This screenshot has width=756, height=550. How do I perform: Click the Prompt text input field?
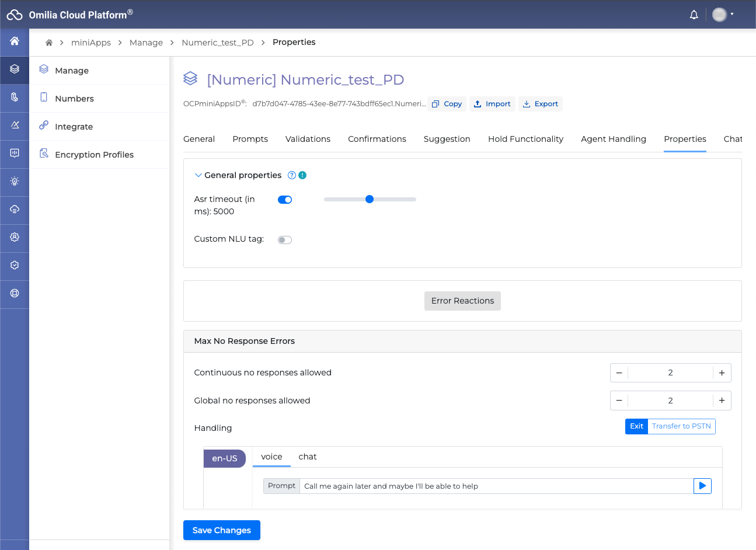pyautogui.click(x=496, y=486)
